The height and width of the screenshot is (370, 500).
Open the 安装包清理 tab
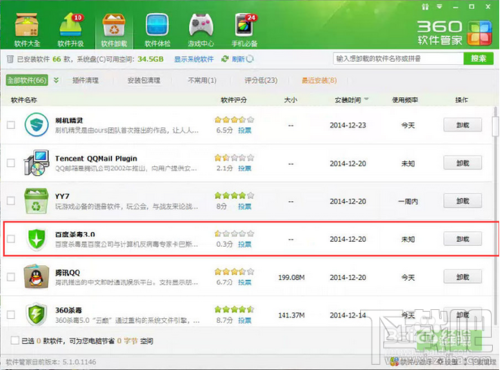coord(144,80)
